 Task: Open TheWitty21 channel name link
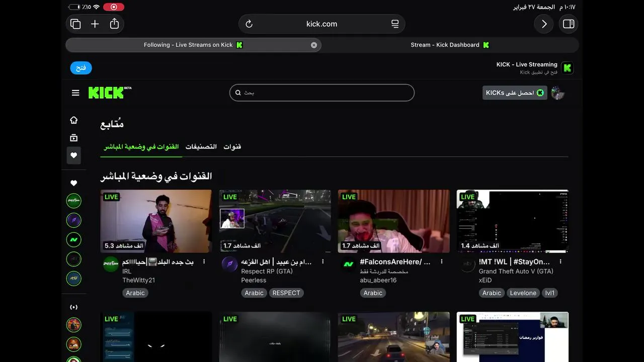click(x=138, y=280)
